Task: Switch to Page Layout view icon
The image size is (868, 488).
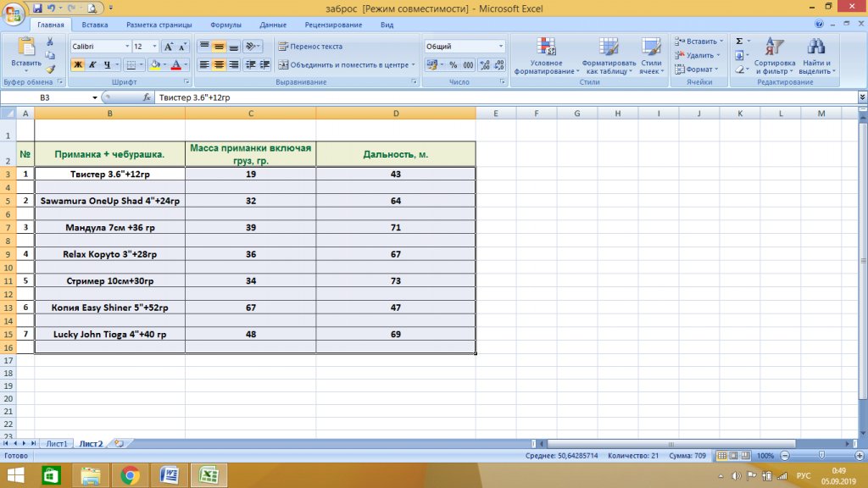Action: tap(733, 456)
